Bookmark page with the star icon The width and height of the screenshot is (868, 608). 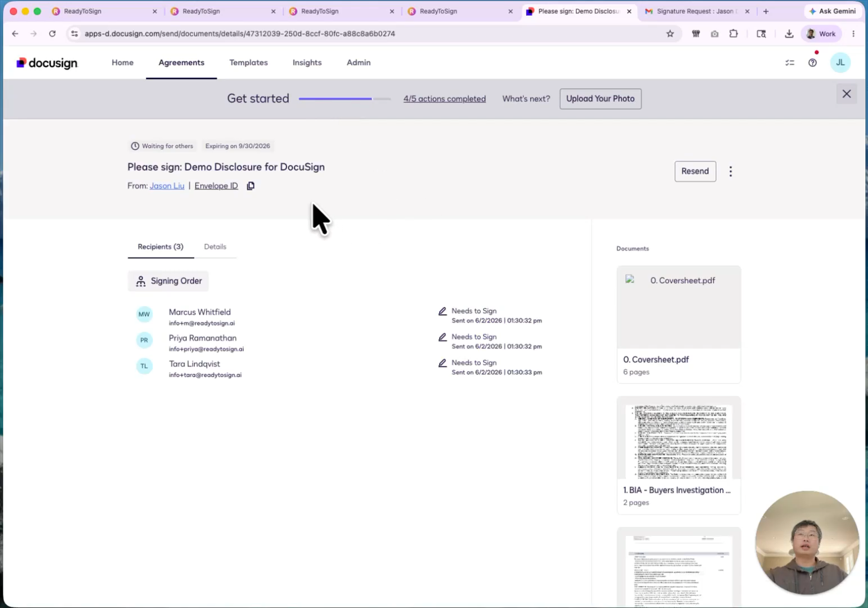(670, 34)
